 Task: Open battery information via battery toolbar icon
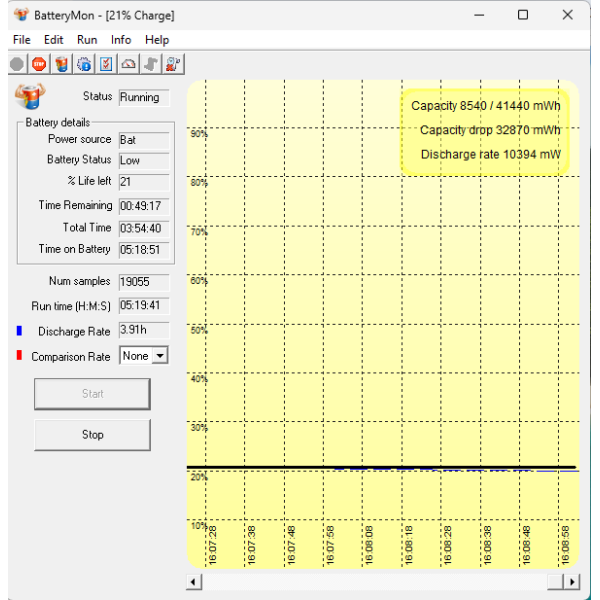point(61,64)
